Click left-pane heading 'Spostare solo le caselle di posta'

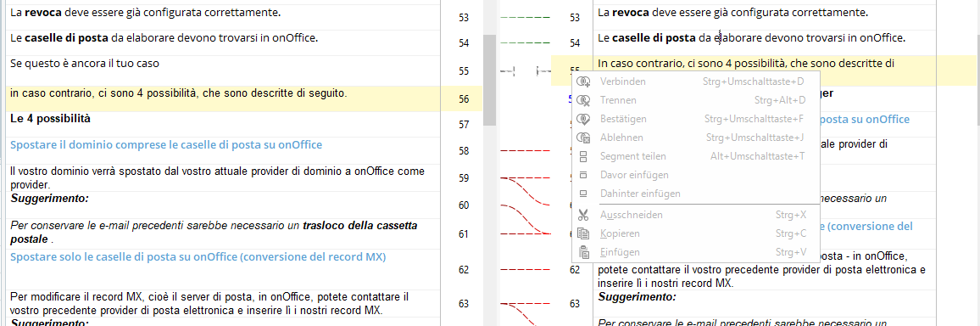pos(198,257)
